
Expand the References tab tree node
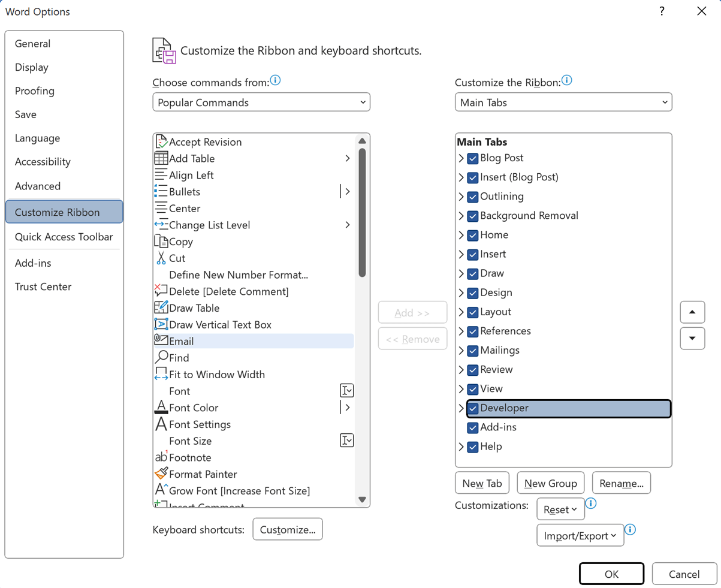click(x=461, y=331)
